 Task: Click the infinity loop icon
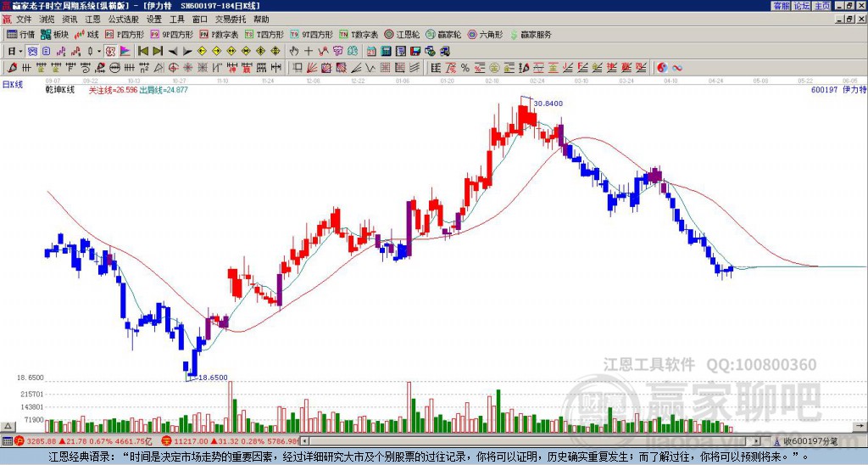pos(677,68)
